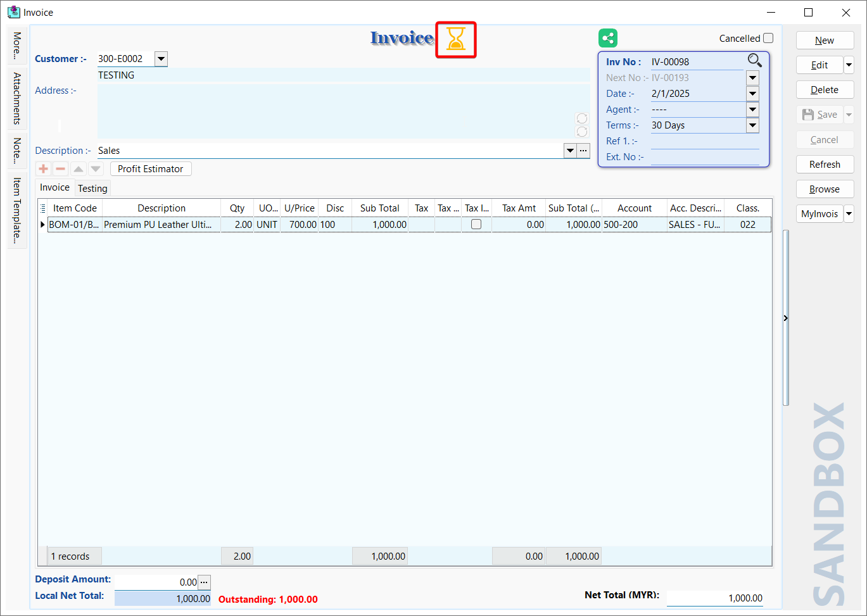867x616 pixels.
Task: Click the red minus remove row icon
Action: 61,169
